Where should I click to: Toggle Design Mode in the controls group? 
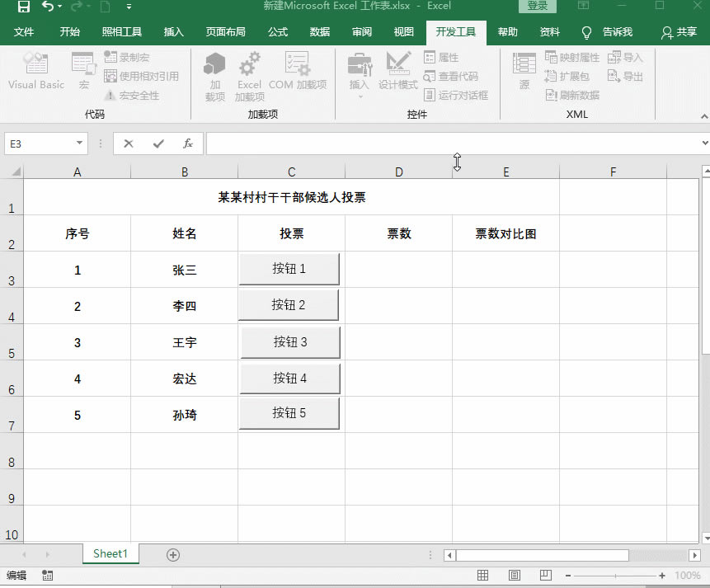(x=398, y=72)
